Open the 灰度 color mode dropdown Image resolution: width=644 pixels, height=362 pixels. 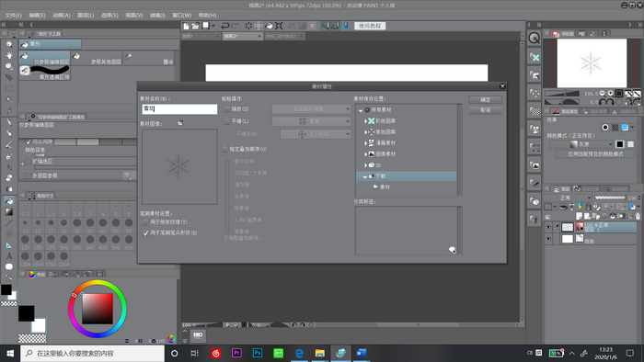[581, 144]
